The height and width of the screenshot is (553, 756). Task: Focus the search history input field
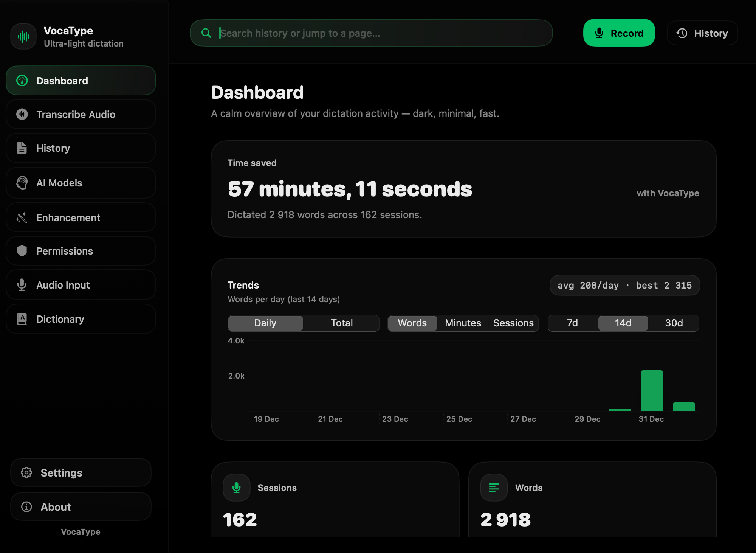click(378, 33)
